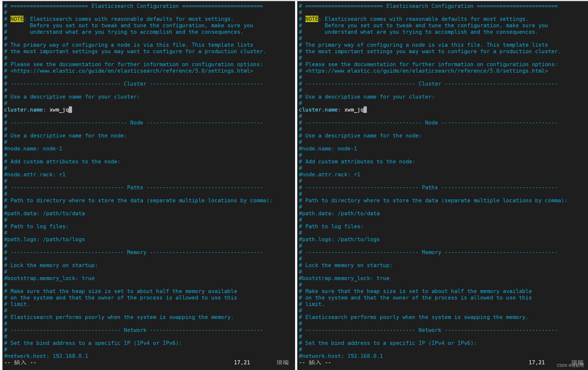Click 'Add custom attributes to the node:' in right terminal
Image resolution: width=588 pixels, height=370 pixels.
[x=360, y=162]
